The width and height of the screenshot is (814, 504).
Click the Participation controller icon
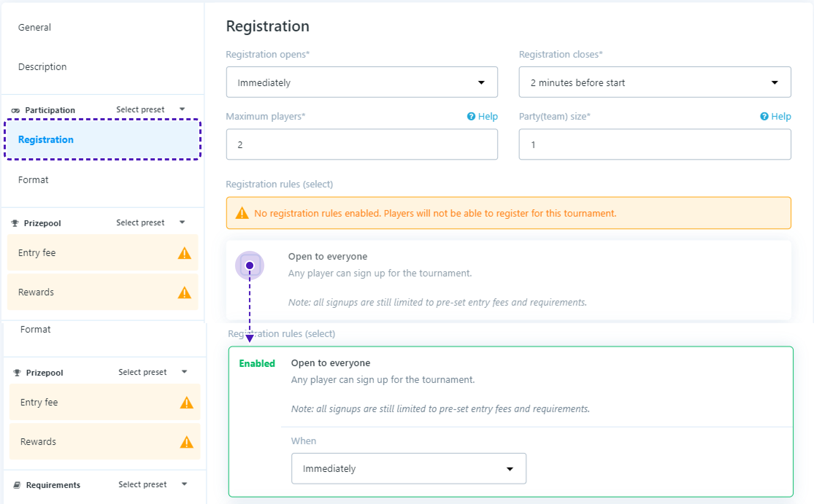click(x=15, y=111)
